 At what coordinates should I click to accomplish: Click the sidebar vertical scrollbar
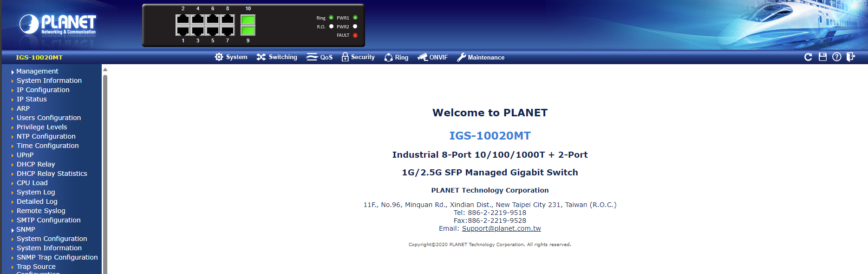105,172
